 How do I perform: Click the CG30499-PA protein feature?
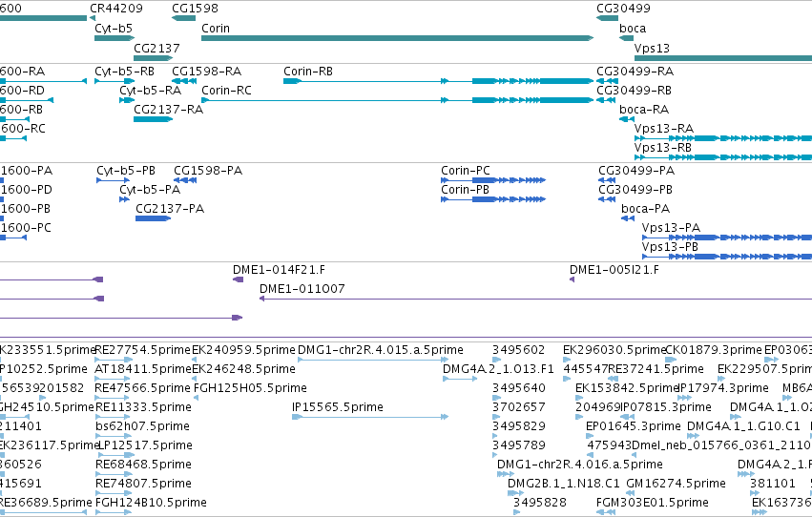tap(607, 180)
